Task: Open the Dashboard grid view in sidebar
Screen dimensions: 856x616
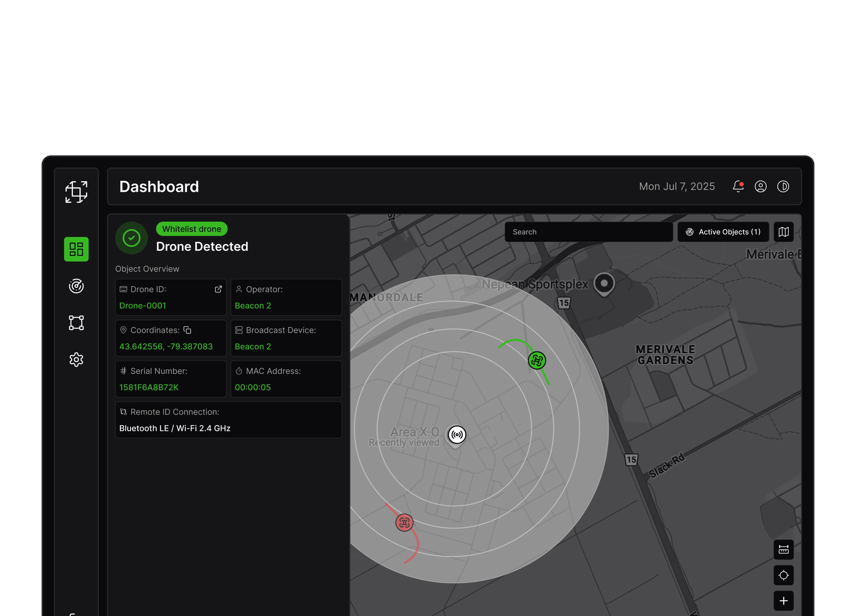Action: [x=76, y=249]
